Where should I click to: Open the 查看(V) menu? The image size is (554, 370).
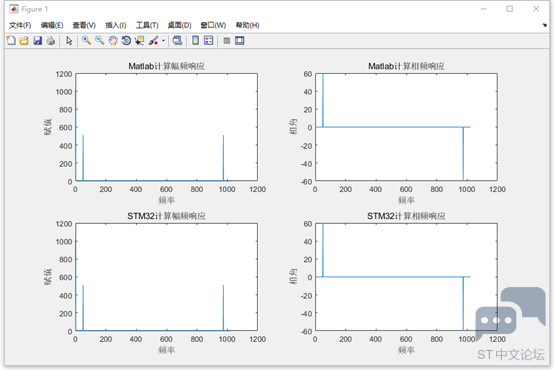(84, 25)
